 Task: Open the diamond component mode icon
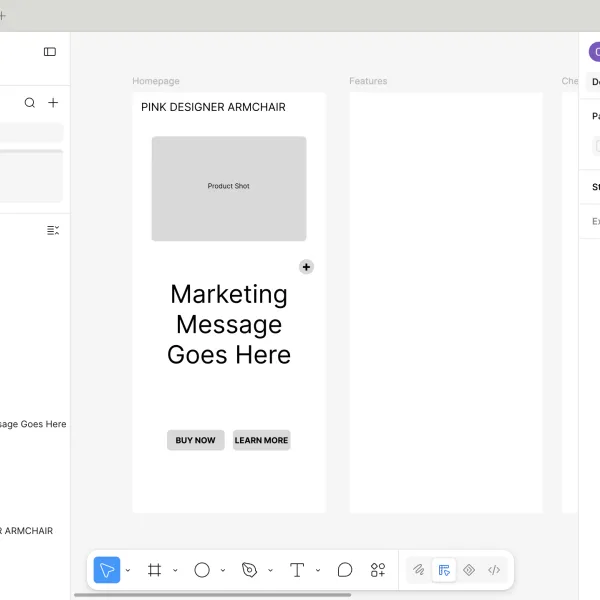click(x=469, y=570)
